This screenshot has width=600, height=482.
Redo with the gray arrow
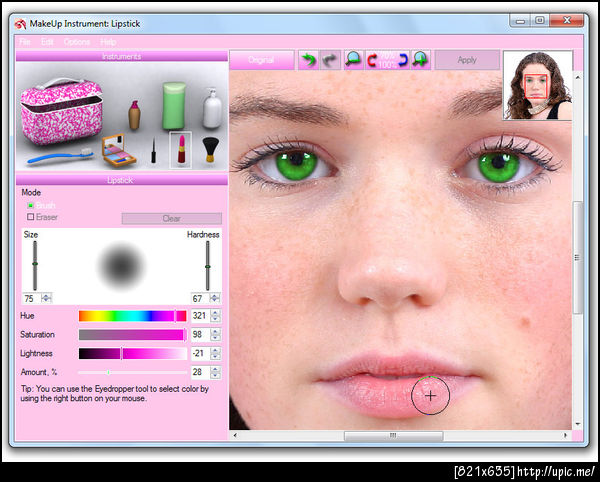[329, 60]
